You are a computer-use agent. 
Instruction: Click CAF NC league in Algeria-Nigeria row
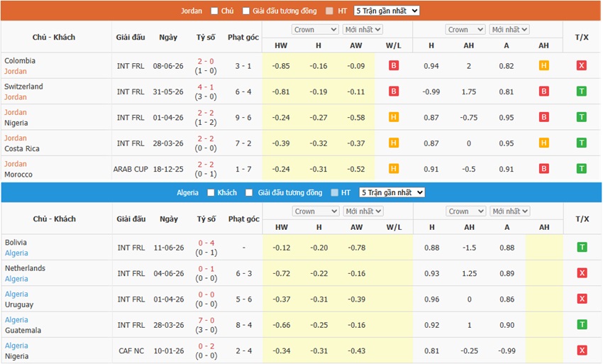[x=131, y=351]
